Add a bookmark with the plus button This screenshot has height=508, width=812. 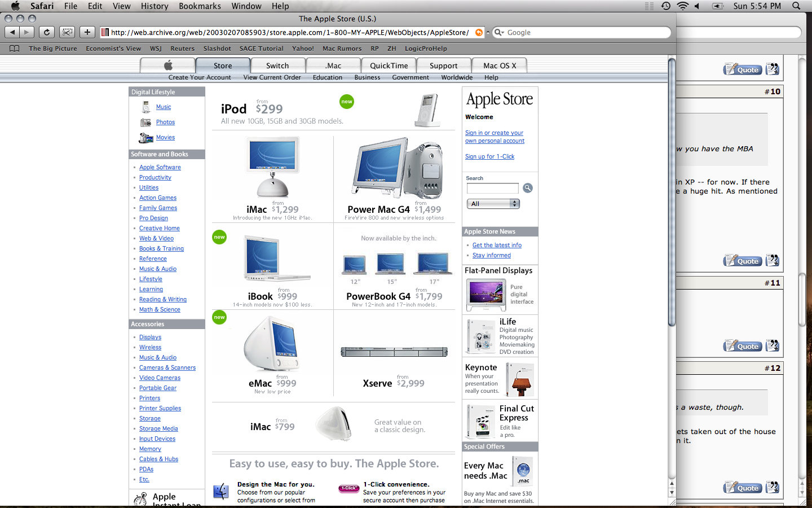tap(87, 32)
